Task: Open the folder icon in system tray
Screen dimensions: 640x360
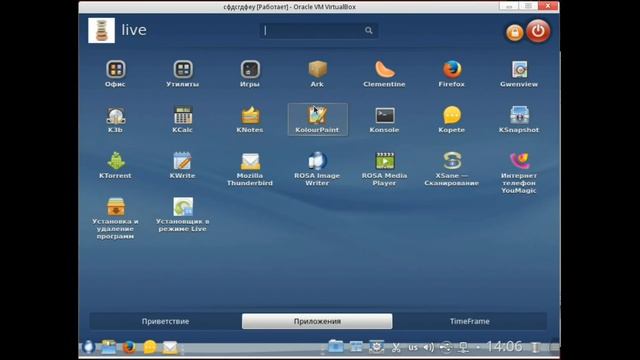Action: pos(336,347)
